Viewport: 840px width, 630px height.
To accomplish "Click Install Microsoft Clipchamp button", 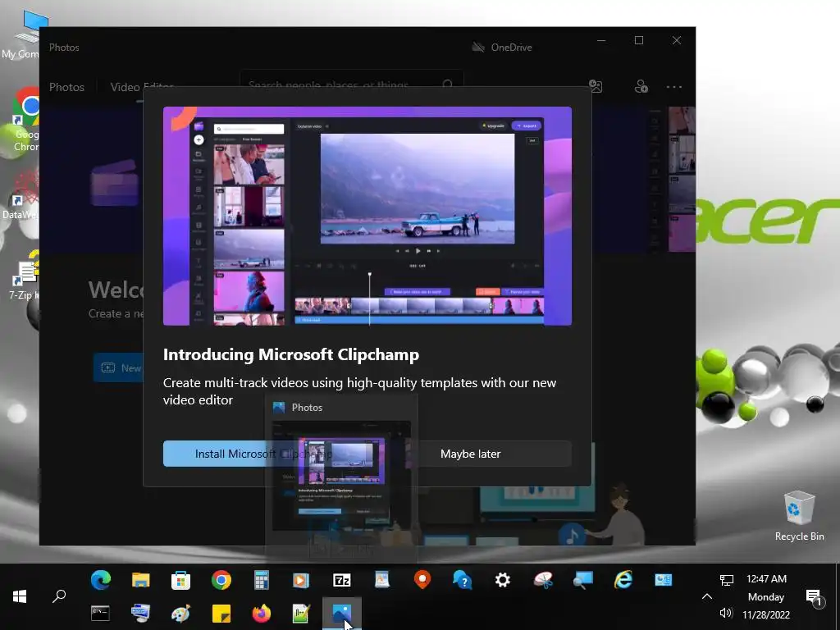I will click(x=263, y=454).
